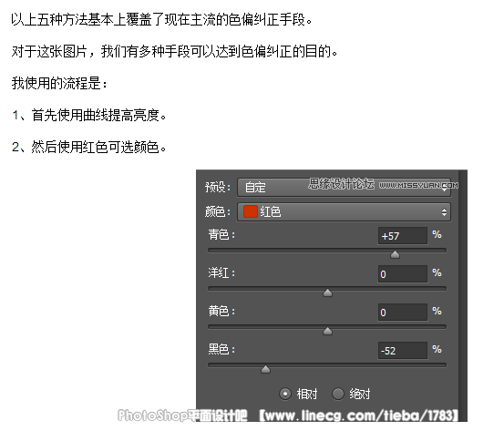The image size is (504, 431).
Task: Click the linecg.com/tieba watermark text
Action: point(358,416)
